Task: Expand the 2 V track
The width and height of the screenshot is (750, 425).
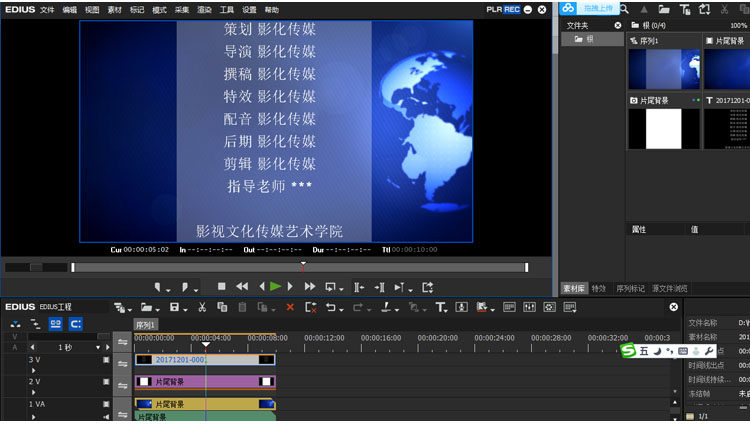Action: point(33,392)
